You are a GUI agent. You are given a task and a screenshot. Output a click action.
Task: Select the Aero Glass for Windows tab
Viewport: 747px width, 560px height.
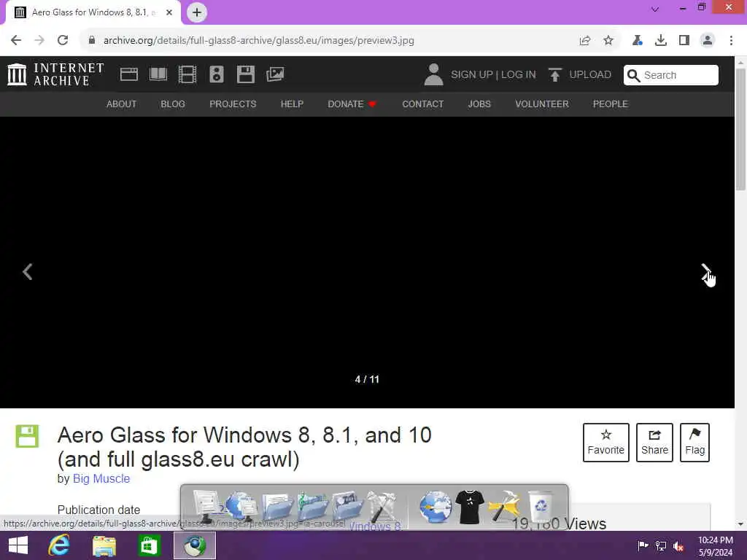tap(93, 12)
